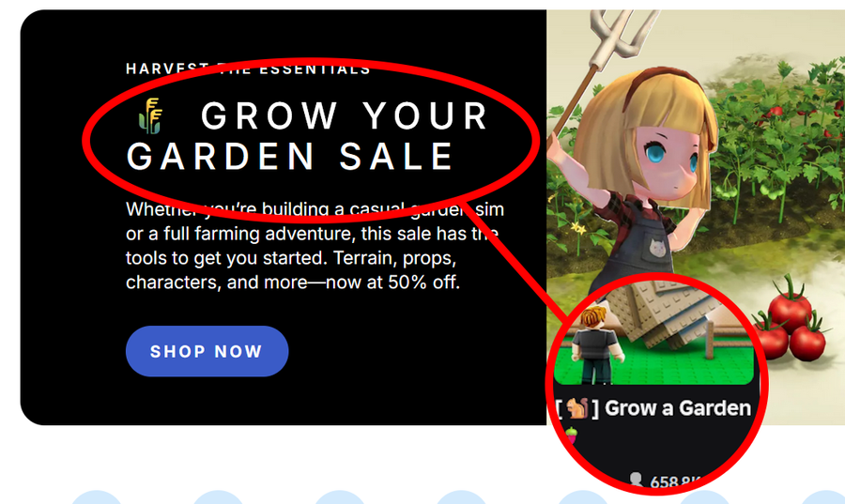Click the squirrel emoji in the game title
Viewport: 845px width, 504px height.
point(577,408)
